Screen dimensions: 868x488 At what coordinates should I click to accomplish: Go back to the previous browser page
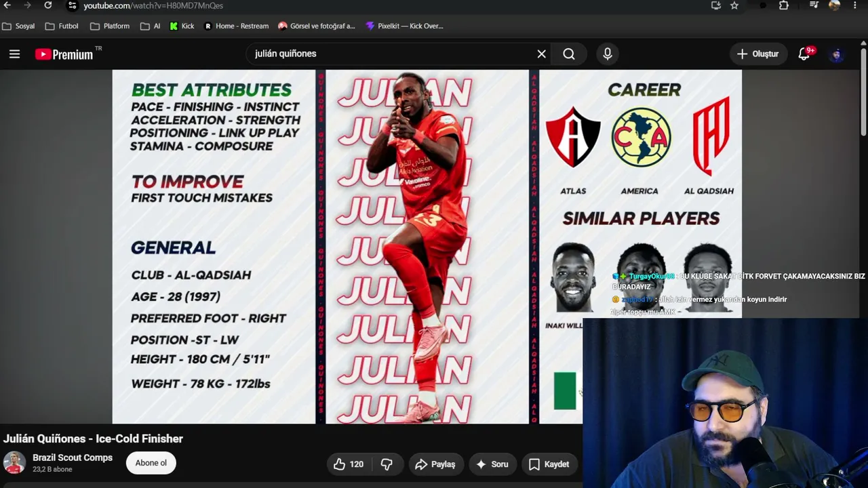click(7, 5)
